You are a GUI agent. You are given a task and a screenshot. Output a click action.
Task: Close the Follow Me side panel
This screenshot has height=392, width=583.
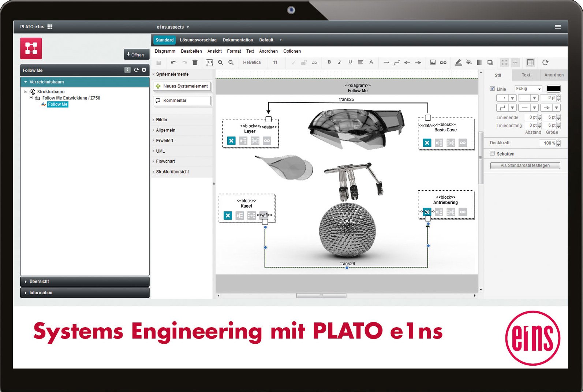(144, 70)
